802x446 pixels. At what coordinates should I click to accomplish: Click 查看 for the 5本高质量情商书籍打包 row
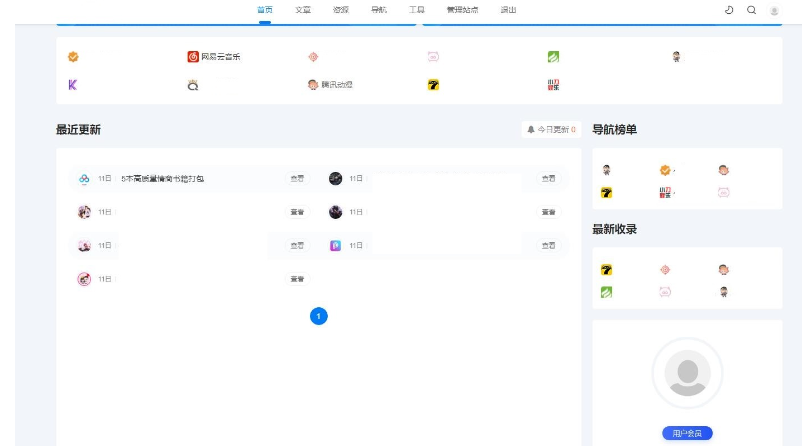point(297,179)
